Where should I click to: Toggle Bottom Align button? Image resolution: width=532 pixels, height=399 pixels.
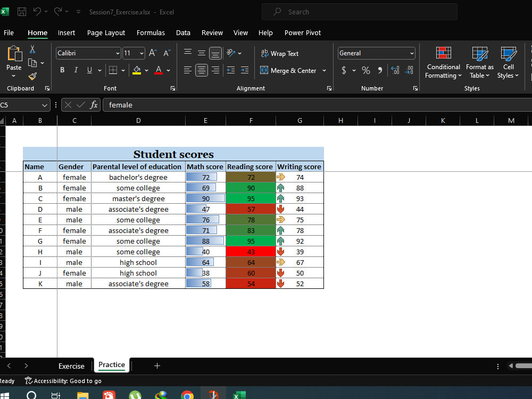(x=215, y=53)
